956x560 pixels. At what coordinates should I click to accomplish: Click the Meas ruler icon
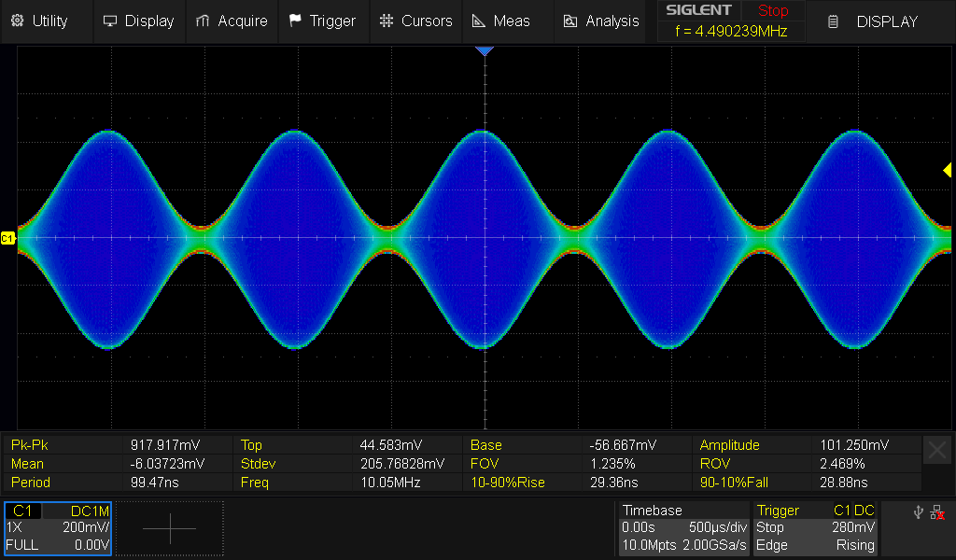478,21
